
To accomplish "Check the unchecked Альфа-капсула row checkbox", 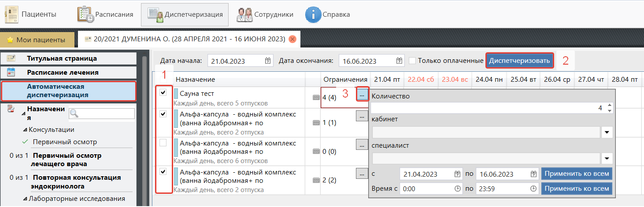I will point(163,142).
